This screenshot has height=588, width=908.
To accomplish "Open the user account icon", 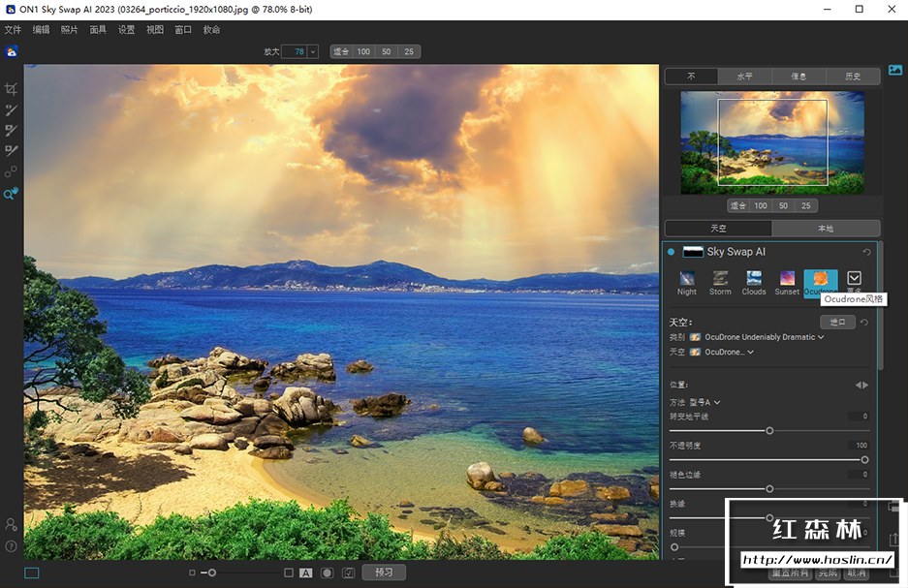I will tap(11, 524).
